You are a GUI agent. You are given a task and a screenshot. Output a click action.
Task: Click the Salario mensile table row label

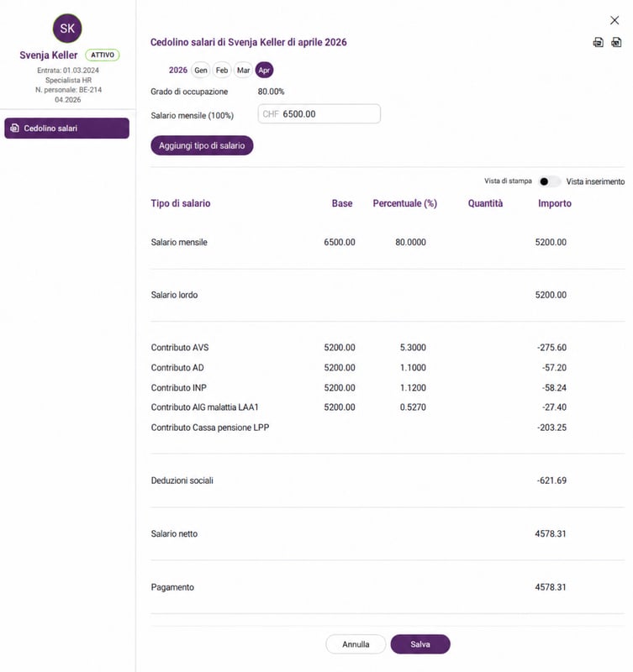pyautogui.click(x=179, y=242)
